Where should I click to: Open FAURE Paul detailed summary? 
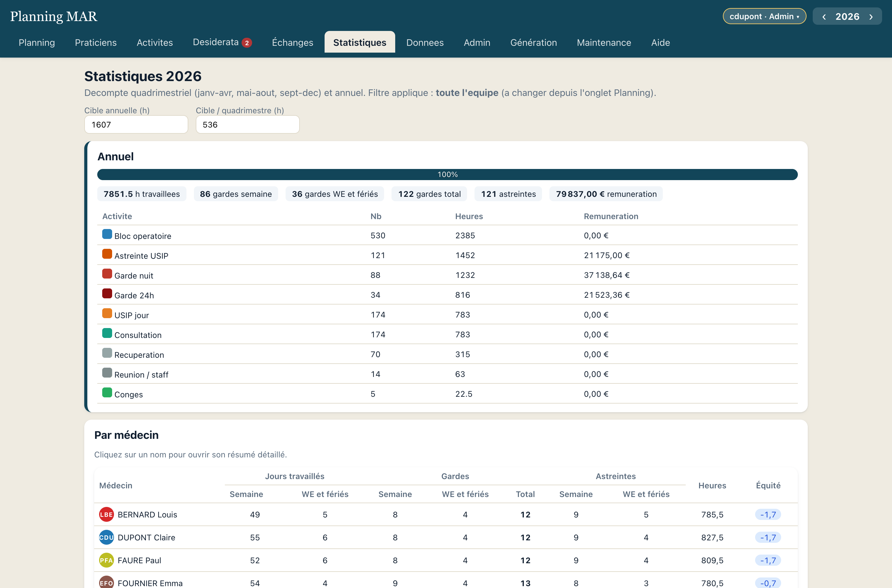(139, 560)
